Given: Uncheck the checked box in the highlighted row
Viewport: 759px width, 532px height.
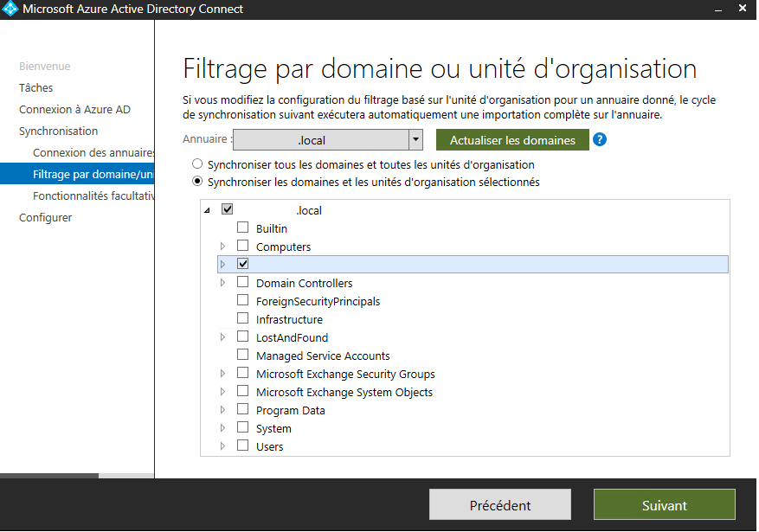Looking at the screenshot, I should coord(242,264).
